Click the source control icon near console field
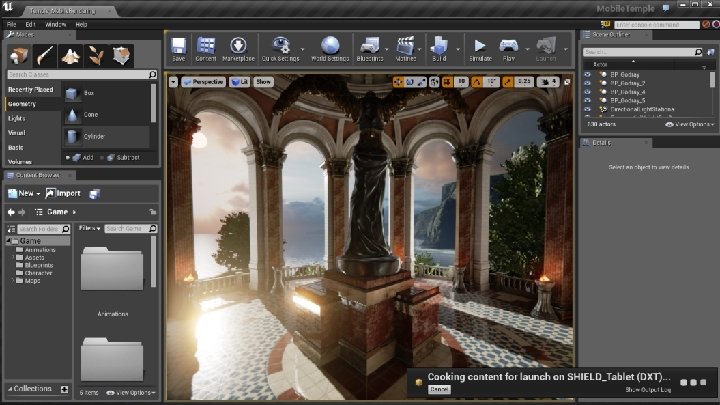Screen dimensions: 720x405 click(605, 24)
